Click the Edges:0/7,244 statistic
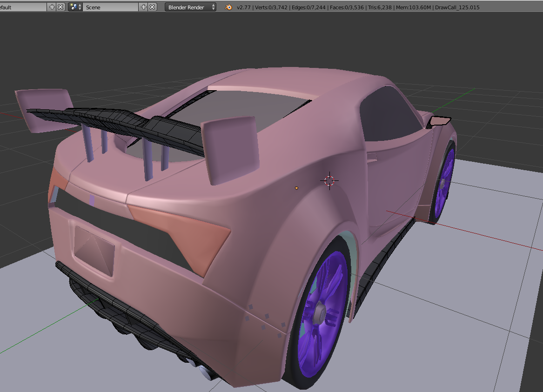The height and width of the screenshot is (392, 543). click(x=308, y=7)
